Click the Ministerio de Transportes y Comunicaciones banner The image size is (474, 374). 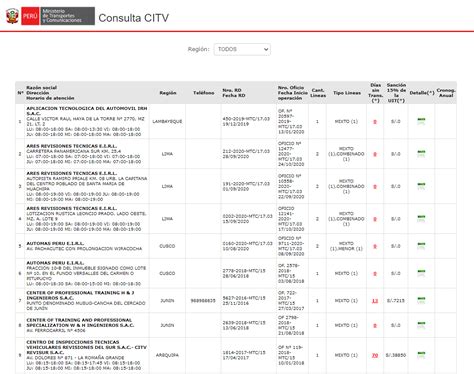point(68,16)
